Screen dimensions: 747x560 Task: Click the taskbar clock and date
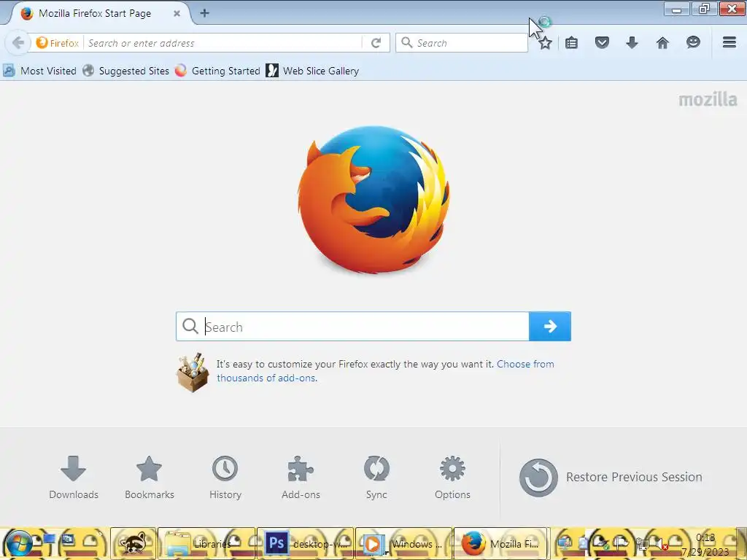pos(705,545)
